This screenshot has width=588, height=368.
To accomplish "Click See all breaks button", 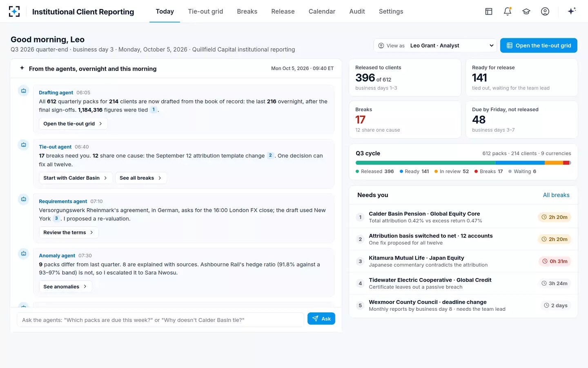I will [x=141, y=178].
